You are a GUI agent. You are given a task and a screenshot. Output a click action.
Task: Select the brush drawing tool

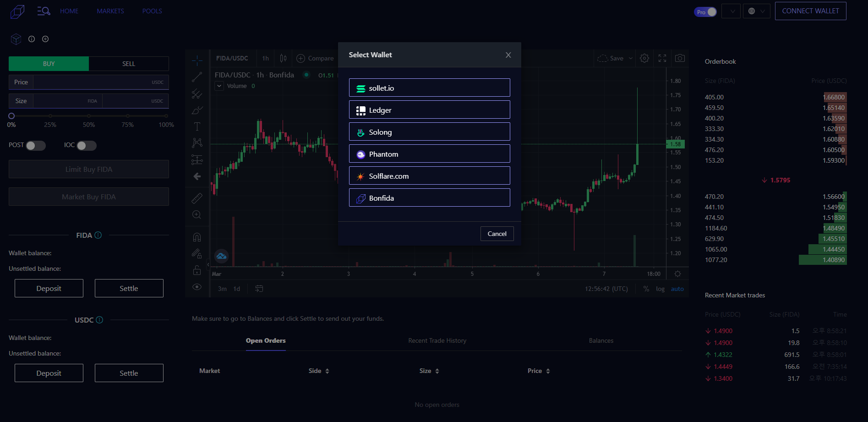(x=197, y=110)
